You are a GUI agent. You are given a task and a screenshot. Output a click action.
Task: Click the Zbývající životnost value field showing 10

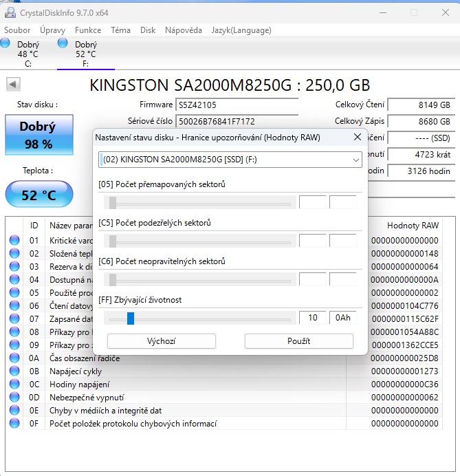click(x=313, y=318)
